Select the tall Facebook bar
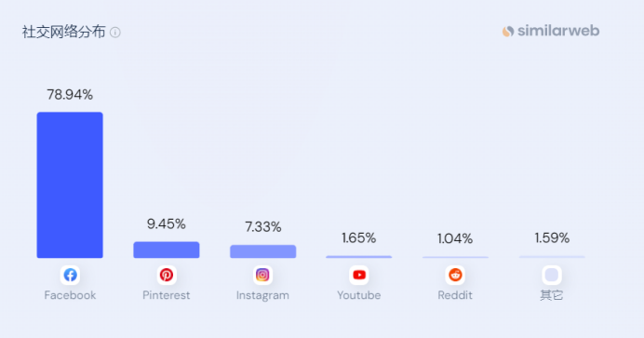This screenshot has width=644, height=338. coord(70,184)
